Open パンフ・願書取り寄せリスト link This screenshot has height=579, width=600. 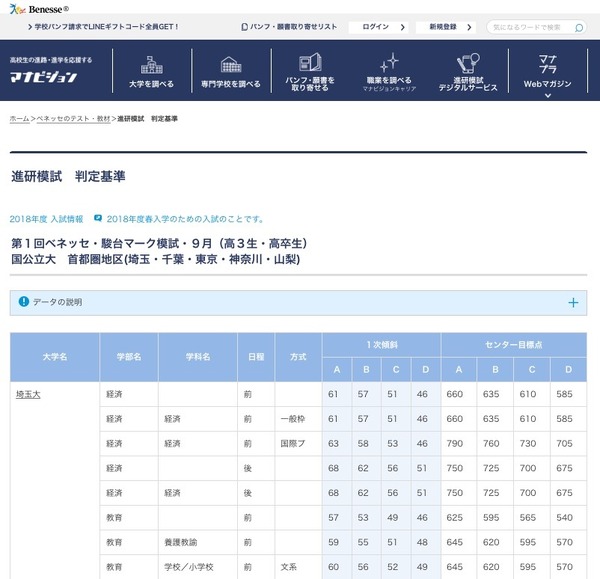[293, 27]
